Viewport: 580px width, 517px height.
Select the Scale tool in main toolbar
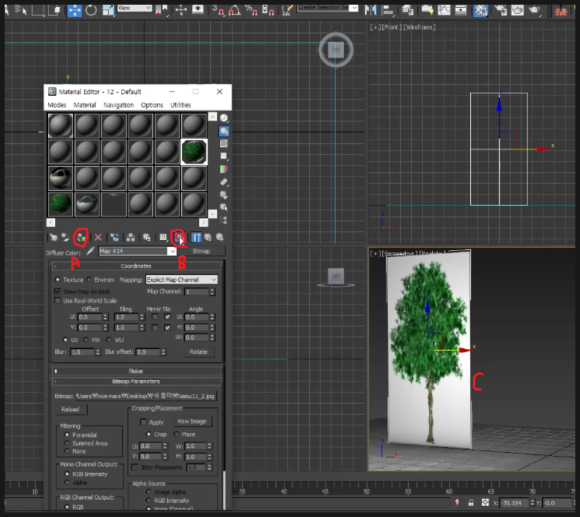tap(108, 10)
